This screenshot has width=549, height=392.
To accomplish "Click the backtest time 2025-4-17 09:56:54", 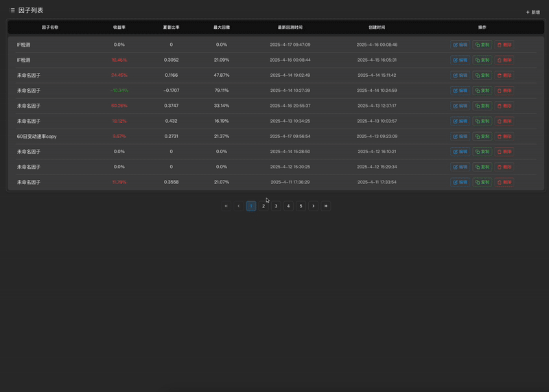I will [x=290, y=136].
